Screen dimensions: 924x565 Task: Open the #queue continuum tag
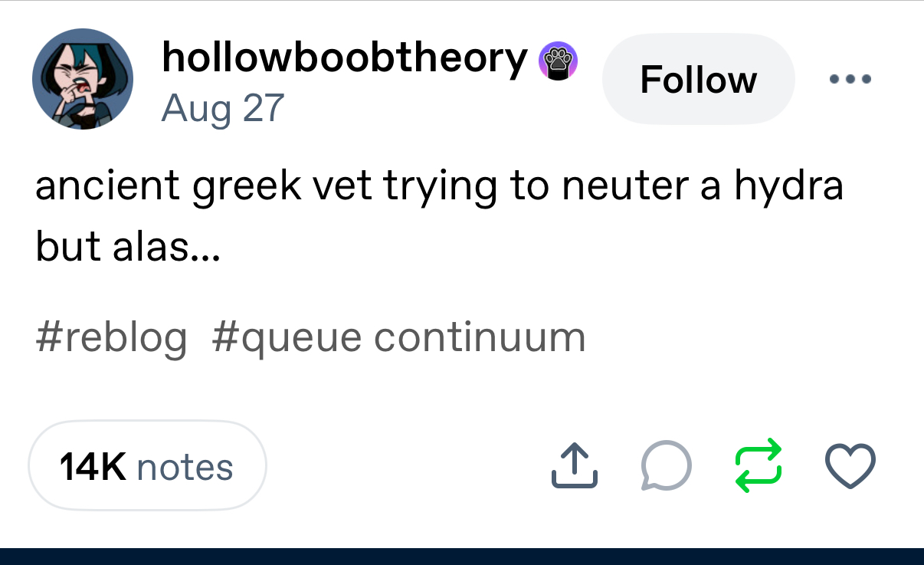[398, 337]
